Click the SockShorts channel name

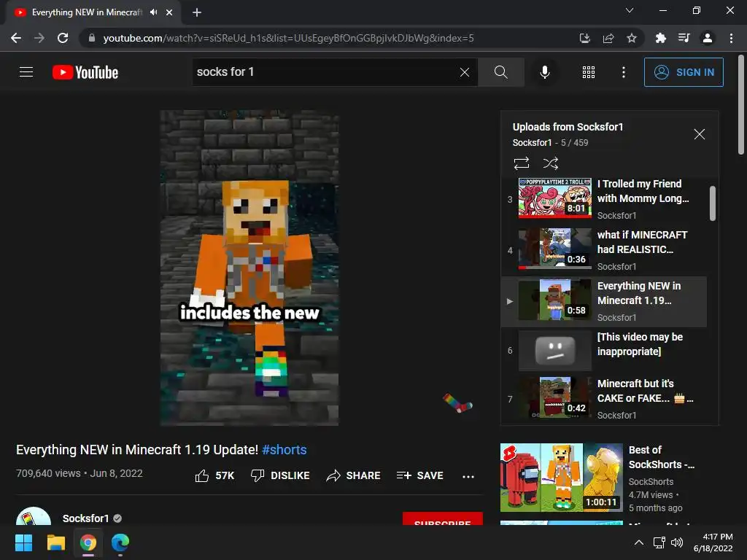[651, 481]
